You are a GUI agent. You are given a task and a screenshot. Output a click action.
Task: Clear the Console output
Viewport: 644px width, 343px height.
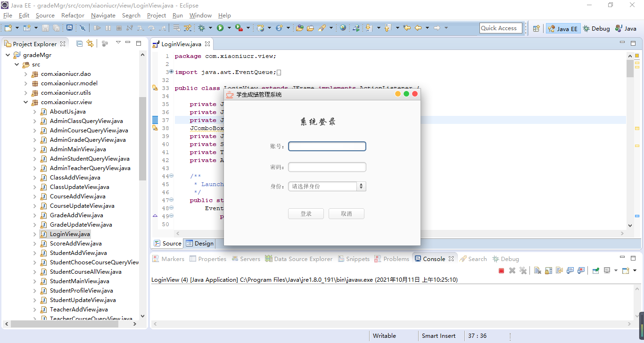pyautogui.click(x=537, y=270)
